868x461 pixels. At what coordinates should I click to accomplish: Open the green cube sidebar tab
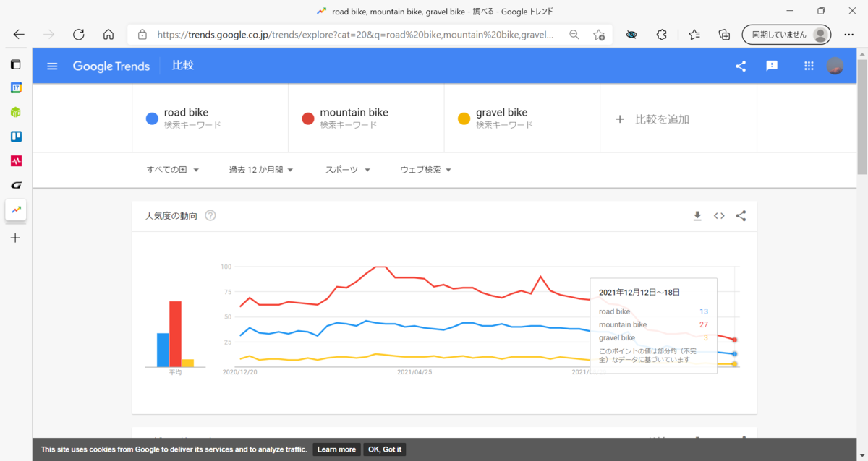point(15,112)
